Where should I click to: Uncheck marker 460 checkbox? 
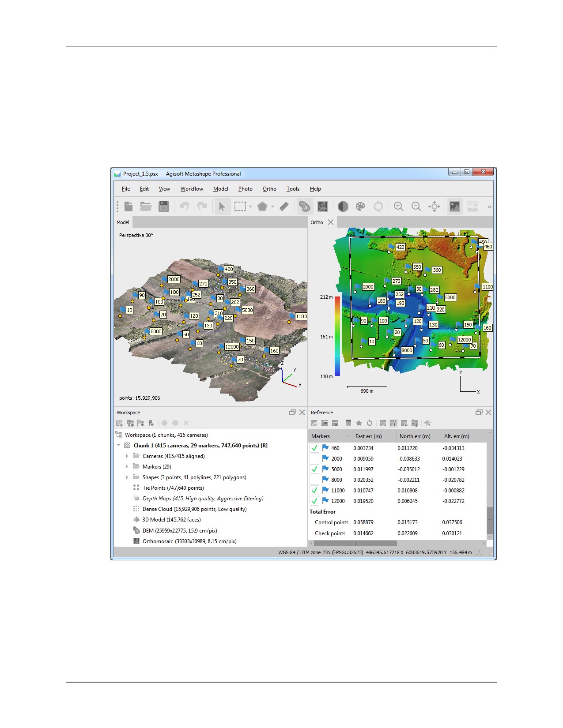(x=314, y=448)
